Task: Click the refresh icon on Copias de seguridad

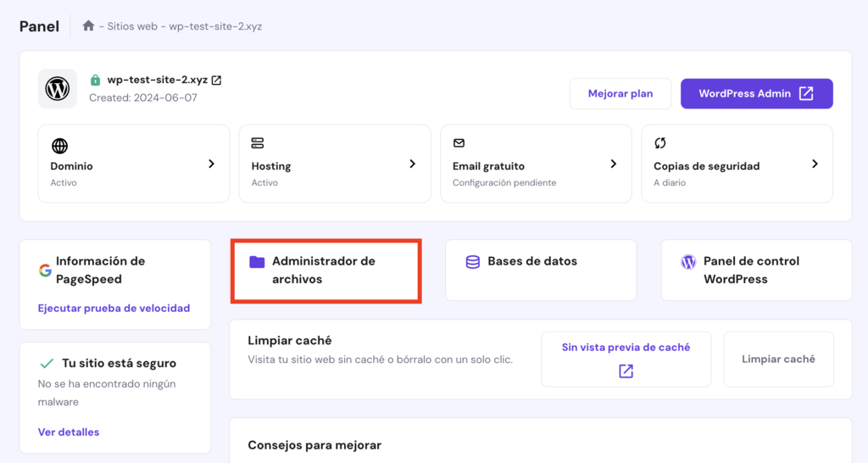Action: tap(660, 143)
